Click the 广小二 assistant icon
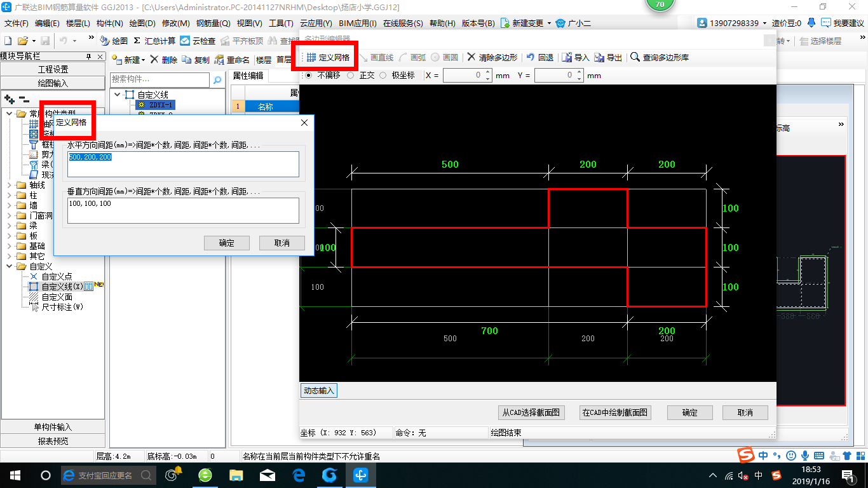This screenshot has width=868, height=488. [x=560, y=23]
